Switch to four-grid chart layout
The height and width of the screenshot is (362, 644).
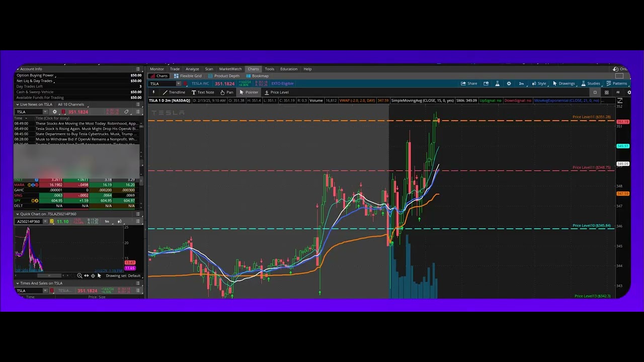point(606,93)
